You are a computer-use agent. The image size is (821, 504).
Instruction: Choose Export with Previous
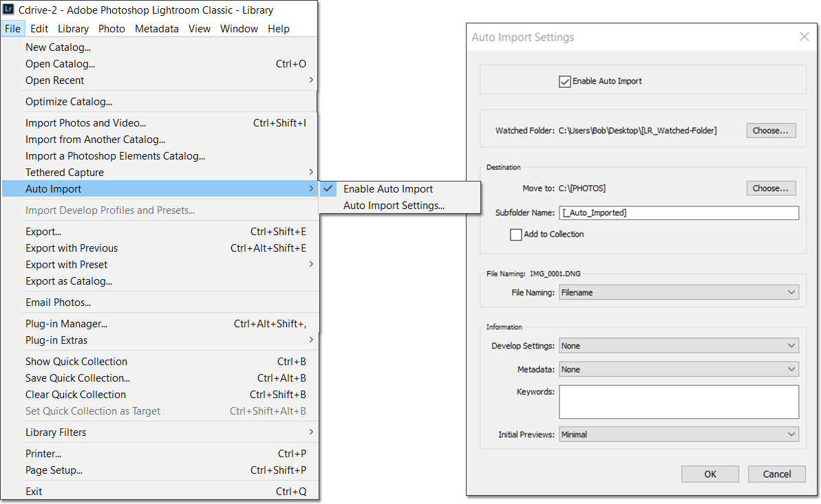click(x=160, y=248)
